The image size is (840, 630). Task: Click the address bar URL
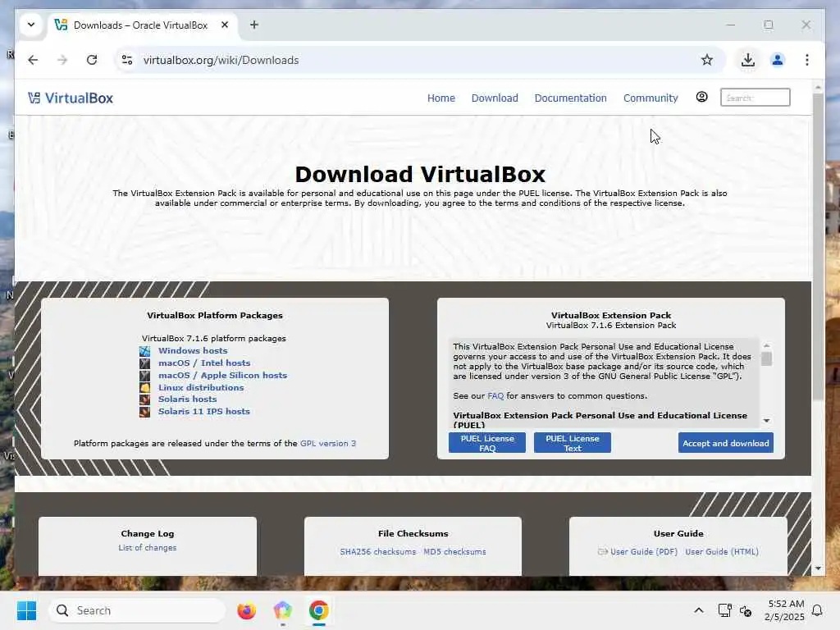point(221,60)
